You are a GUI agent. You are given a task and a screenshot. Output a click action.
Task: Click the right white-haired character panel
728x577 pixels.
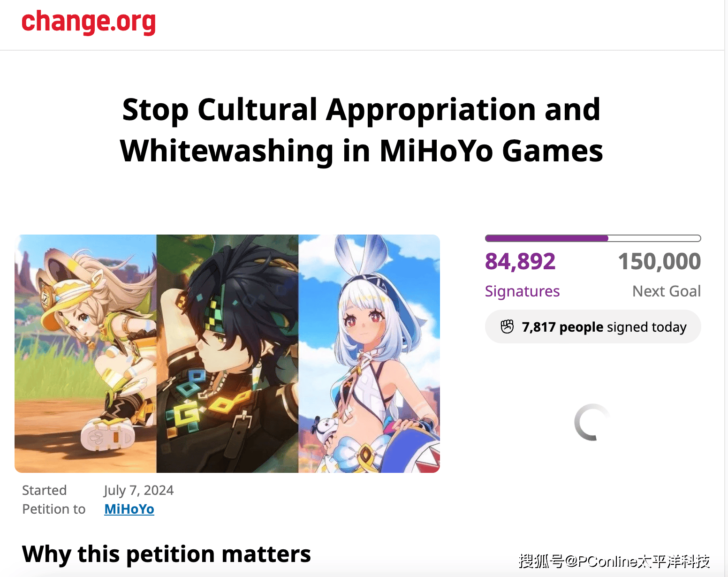(369, 354)
